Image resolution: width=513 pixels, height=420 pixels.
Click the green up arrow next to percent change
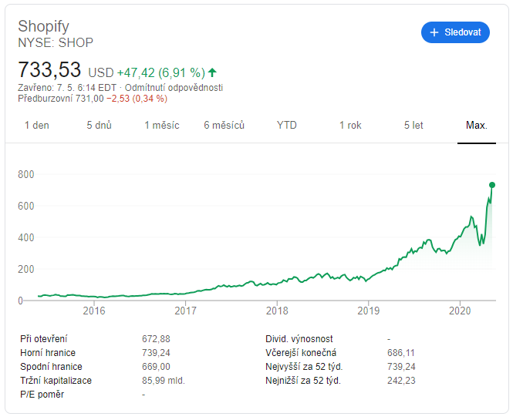pos(212,72)
